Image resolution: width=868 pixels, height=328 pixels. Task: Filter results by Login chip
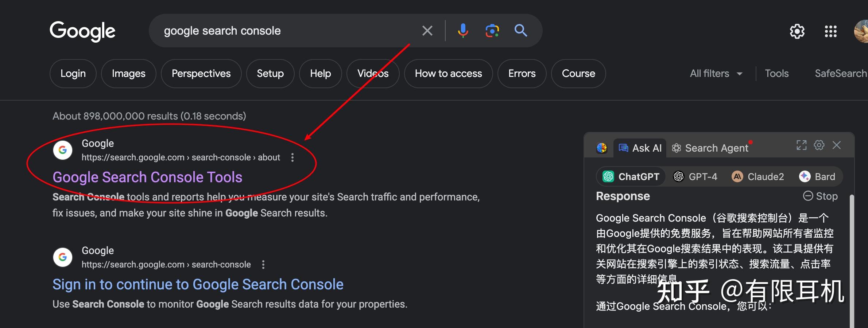pyautogui.click(x=73, y=73)
